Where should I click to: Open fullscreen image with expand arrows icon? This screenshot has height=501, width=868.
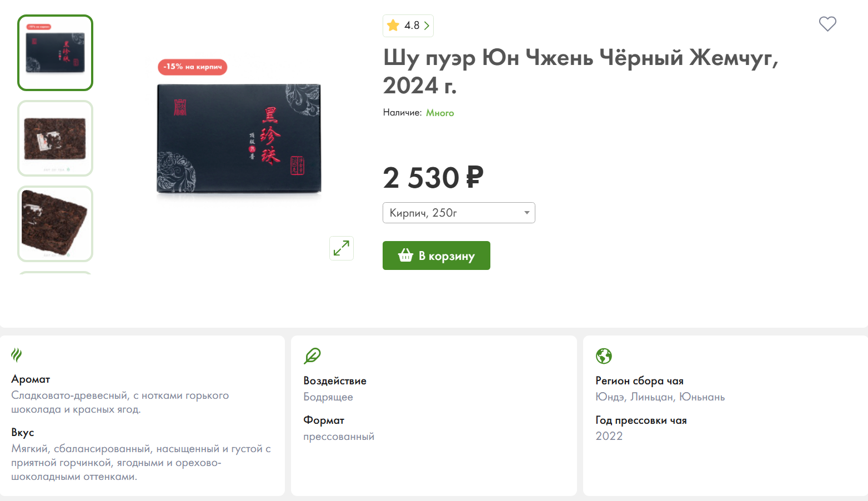coord(341,248)
